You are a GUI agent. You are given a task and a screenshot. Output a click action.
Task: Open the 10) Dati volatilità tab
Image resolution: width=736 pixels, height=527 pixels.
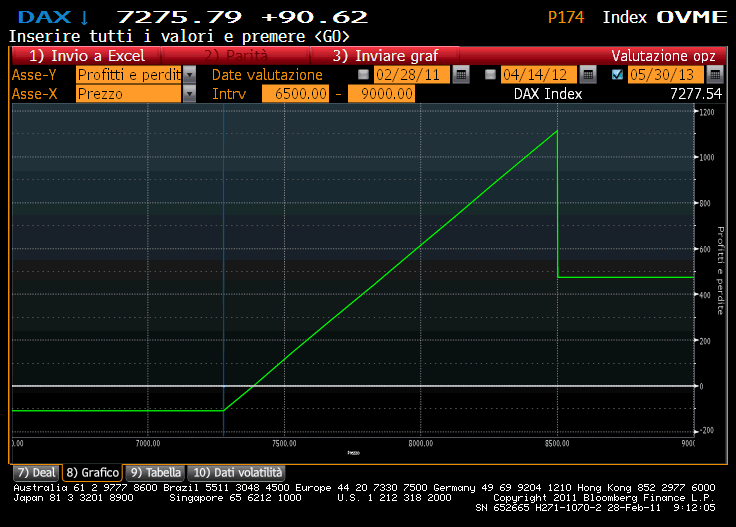tap(237, 473)
